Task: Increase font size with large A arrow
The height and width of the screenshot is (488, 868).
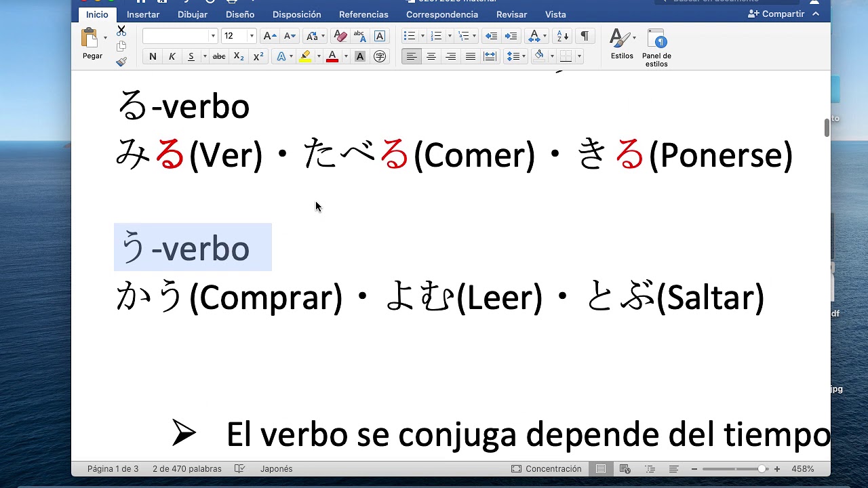Action: click(269, 36)
